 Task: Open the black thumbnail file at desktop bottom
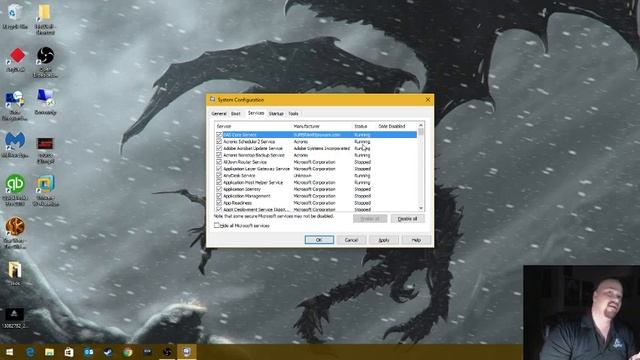click(14, 318)
